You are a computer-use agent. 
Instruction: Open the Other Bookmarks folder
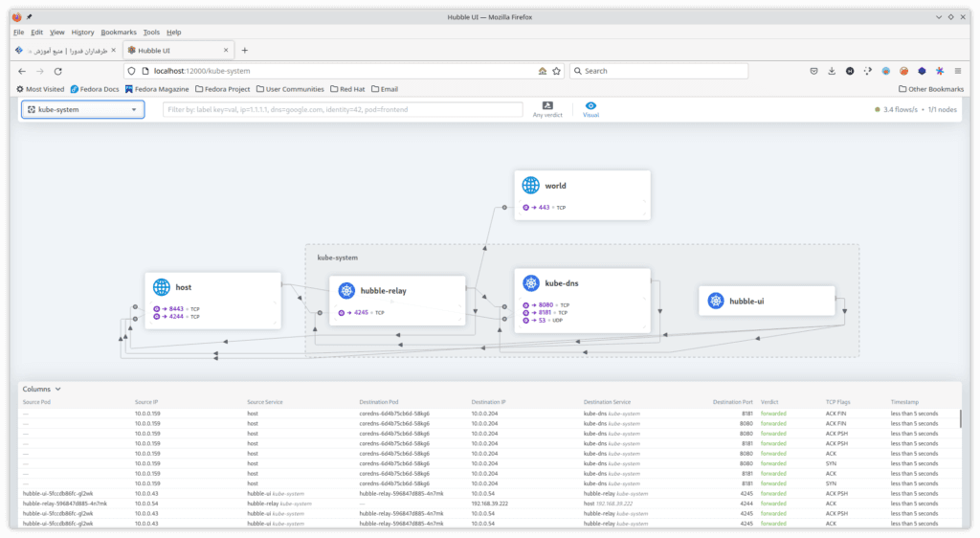[x=930, y=89]
